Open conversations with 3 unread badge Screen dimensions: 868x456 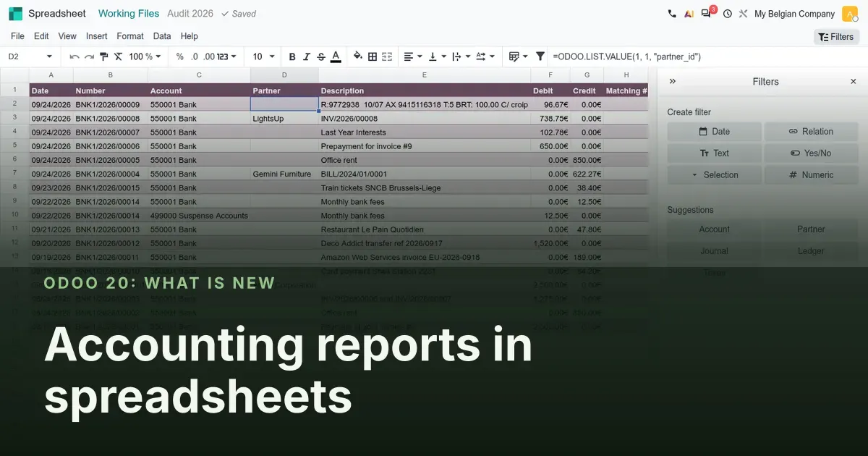(x=708, y=13)
